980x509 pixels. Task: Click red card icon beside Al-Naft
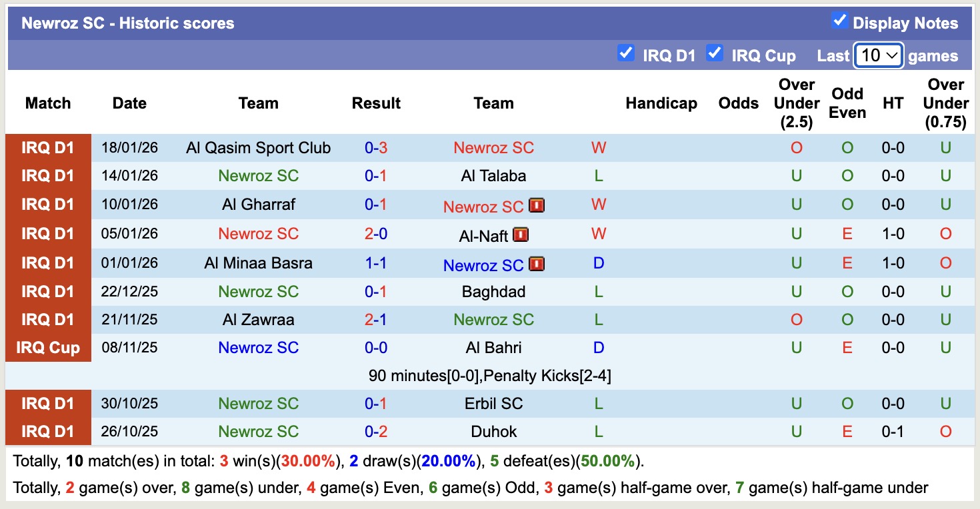pyautogui.click(x=521, y=235)
